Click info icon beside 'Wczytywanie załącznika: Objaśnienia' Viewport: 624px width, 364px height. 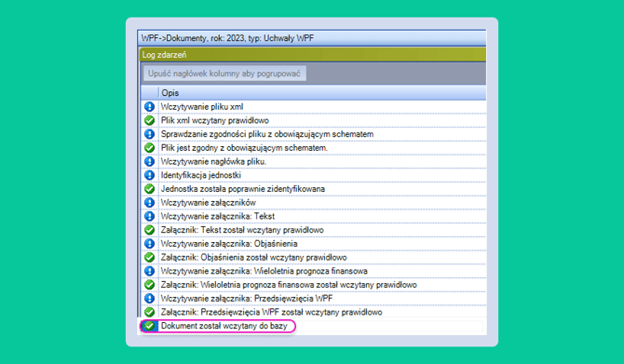[149, 244]
